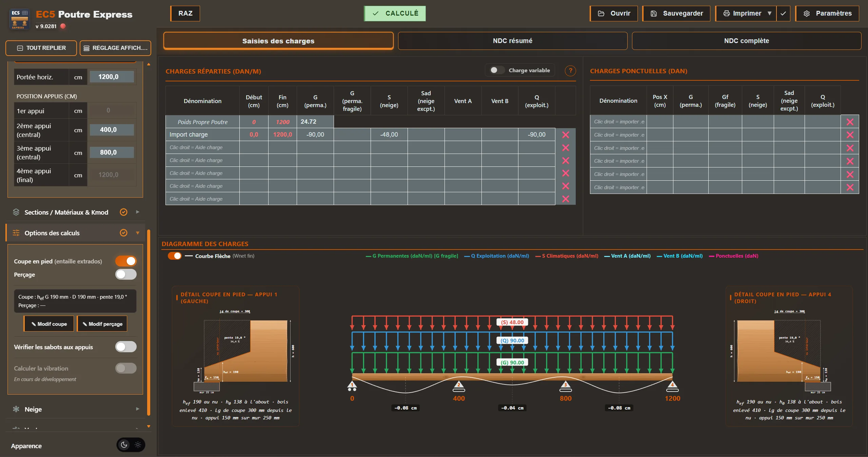This screenshot has width=868, height=457.
Task: Open a file with Ouvrir
Action: tap(614, 14)
